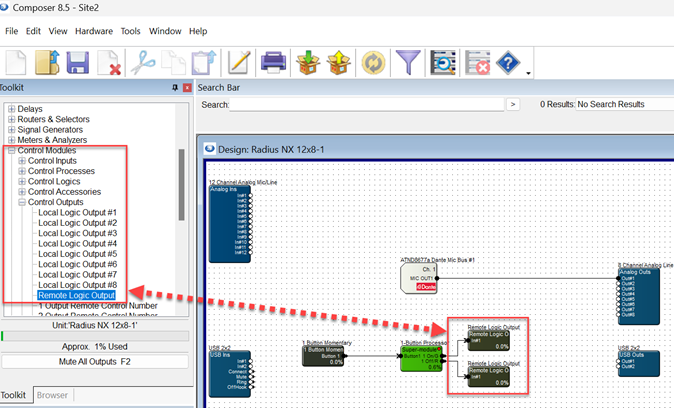The width and height of the screenshot is (674, 408).
Task: Open the Hardware menu
Action: click(94, 31)
